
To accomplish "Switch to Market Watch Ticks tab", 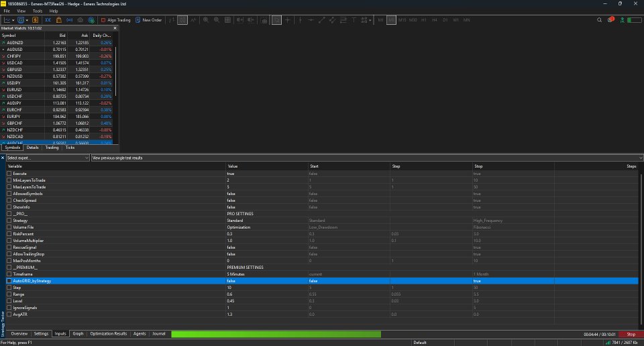I will point(70,148).
